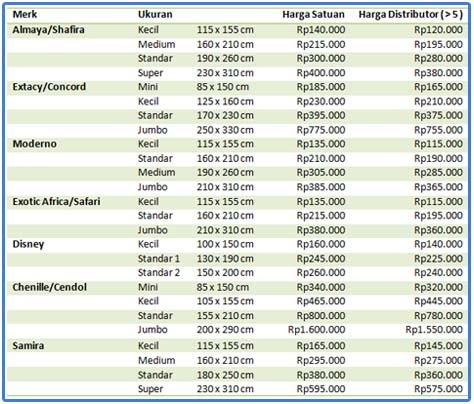Click the distributor price 'Rp320.000'
This screenshot has width=474, height=404.
pyautogui.click(x=438, y=287)
